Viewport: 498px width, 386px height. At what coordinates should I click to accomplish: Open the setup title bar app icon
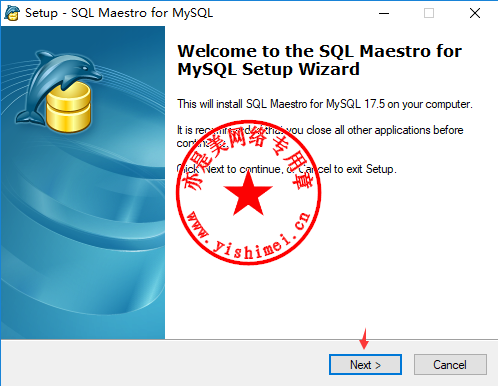click(x=12, y=13)
